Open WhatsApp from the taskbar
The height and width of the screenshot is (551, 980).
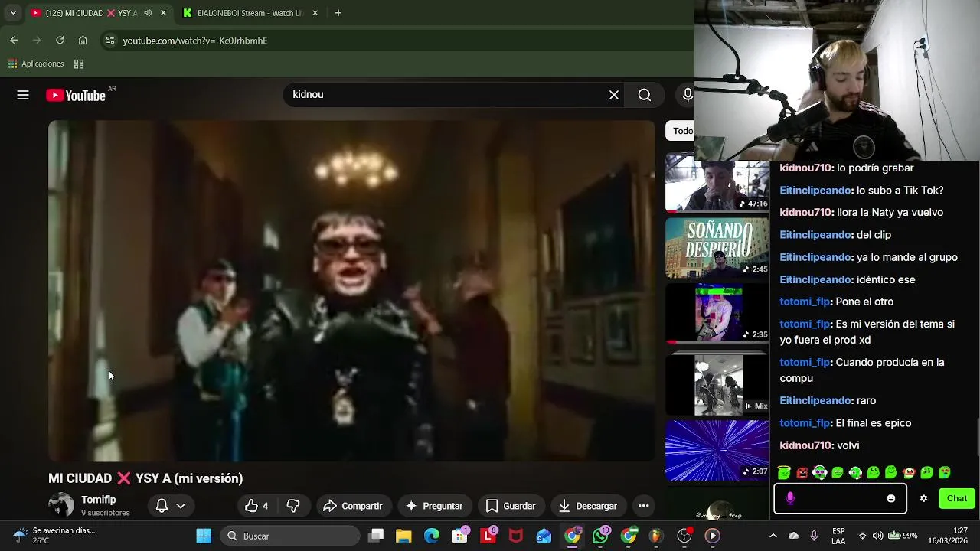[x=601, y=536]
